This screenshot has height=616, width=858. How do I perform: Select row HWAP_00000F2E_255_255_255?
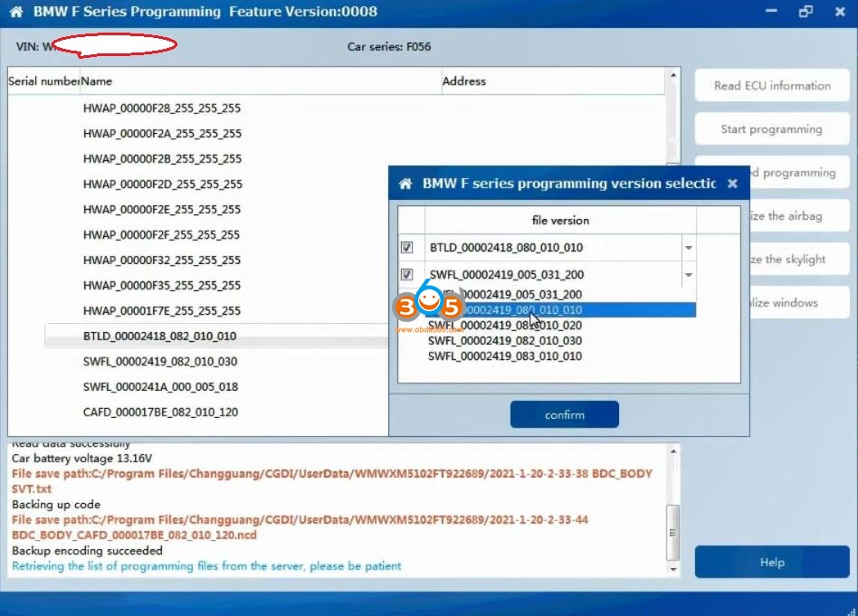(162, 209)
